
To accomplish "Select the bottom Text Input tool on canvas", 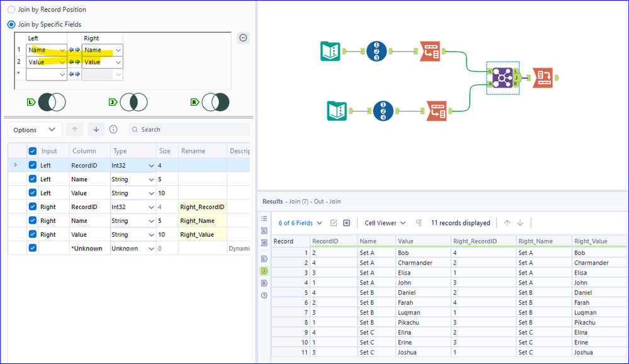I will [337, 111].
